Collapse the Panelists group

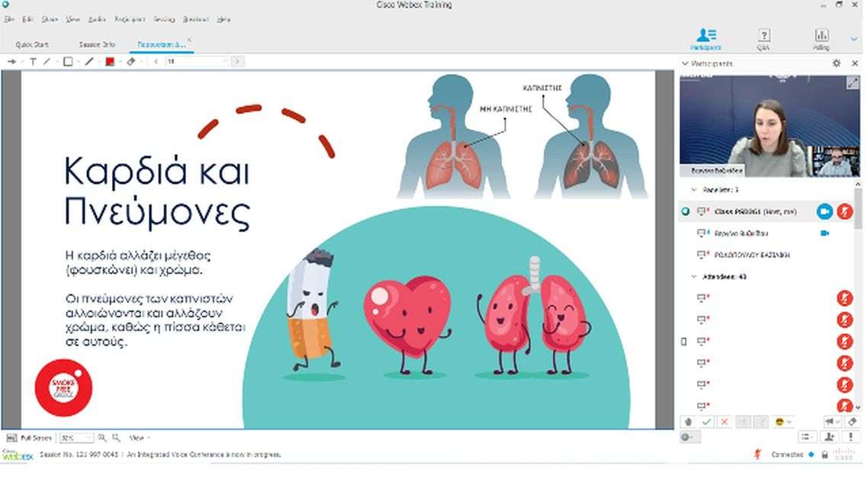(x=694, y=190)
